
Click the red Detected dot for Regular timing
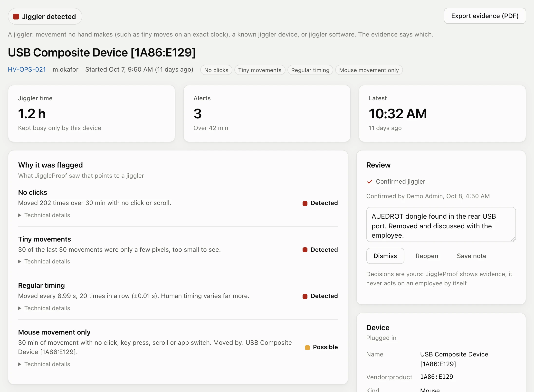(305, 296)
